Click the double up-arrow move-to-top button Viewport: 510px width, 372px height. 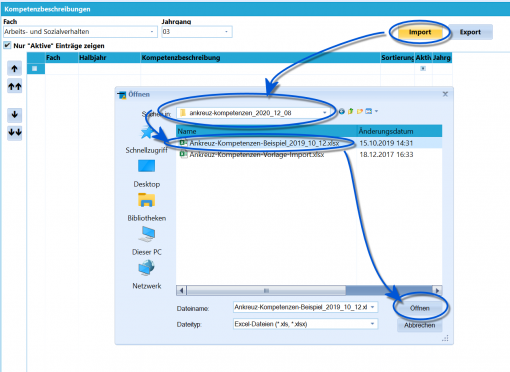14,87
